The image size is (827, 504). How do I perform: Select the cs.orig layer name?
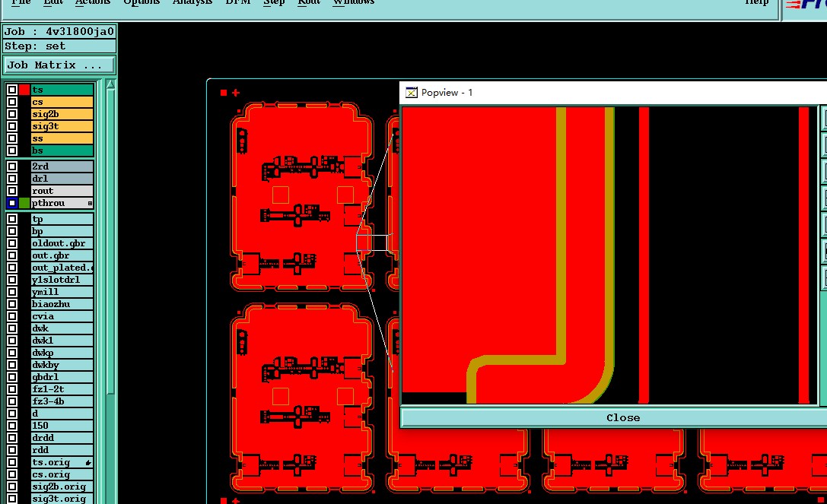click(62, 474)
